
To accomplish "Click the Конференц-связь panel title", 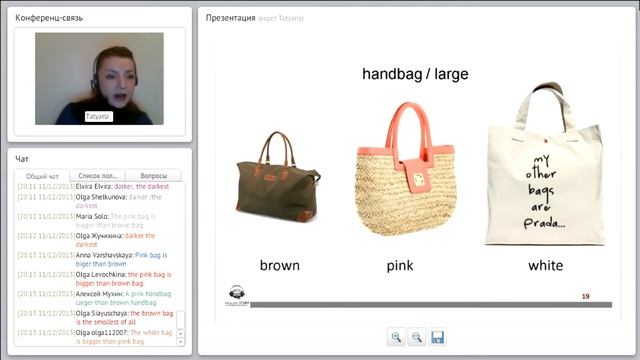I will click(x=49, y=18).
